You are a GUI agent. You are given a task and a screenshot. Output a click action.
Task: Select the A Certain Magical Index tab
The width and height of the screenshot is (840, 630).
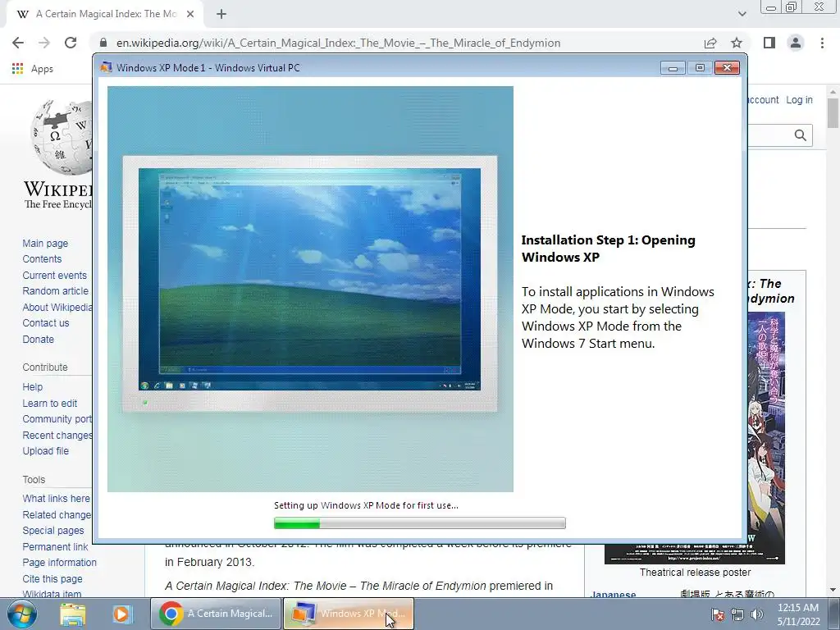point(106,14)
